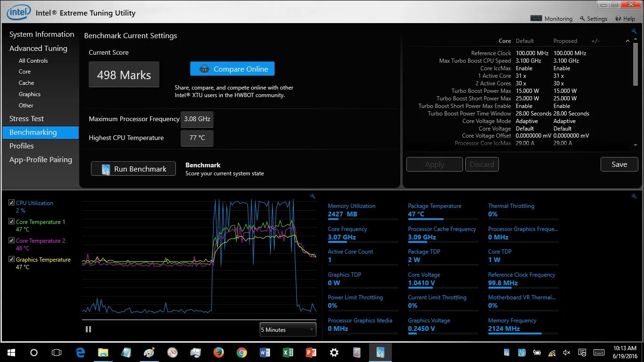
Task: Select Other under Advanced Tuning
Action: tap(26, 106)
